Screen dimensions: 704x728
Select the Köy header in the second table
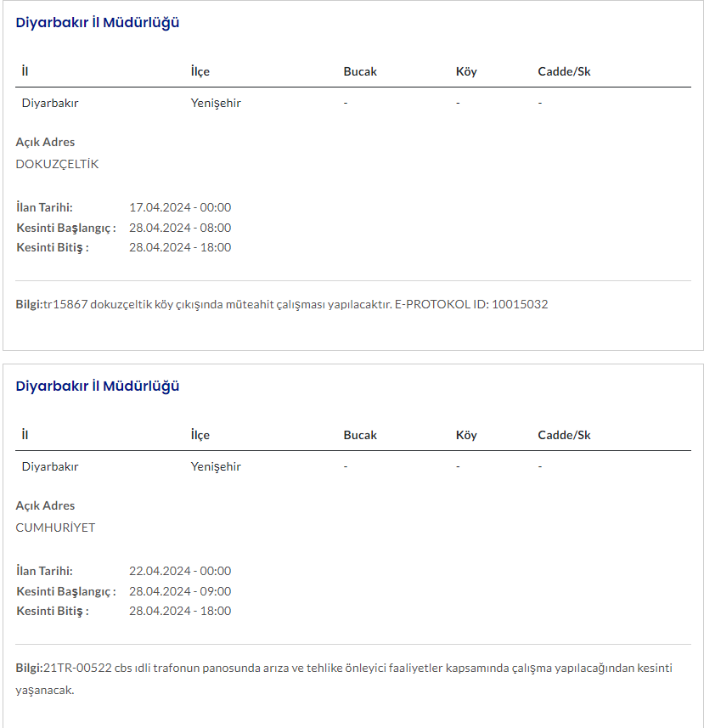(x=466, y=435)
